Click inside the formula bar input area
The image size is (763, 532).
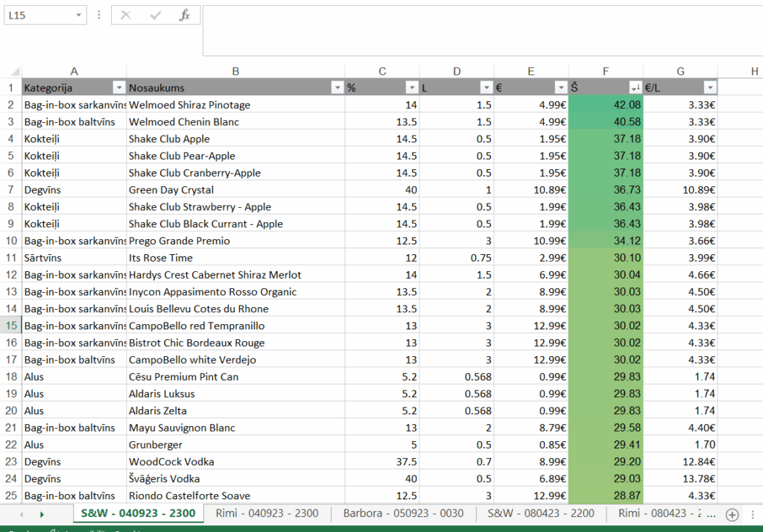click(x=483, y=31)
